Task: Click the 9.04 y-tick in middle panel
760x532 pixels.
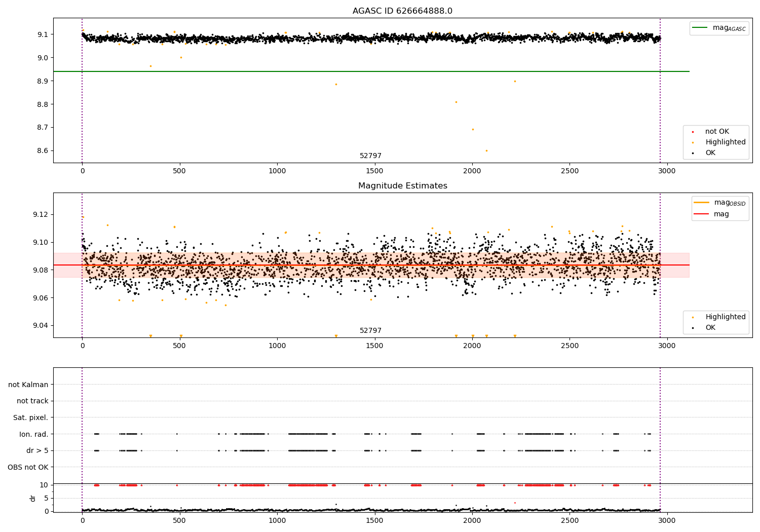Action: tap(41, 326)
